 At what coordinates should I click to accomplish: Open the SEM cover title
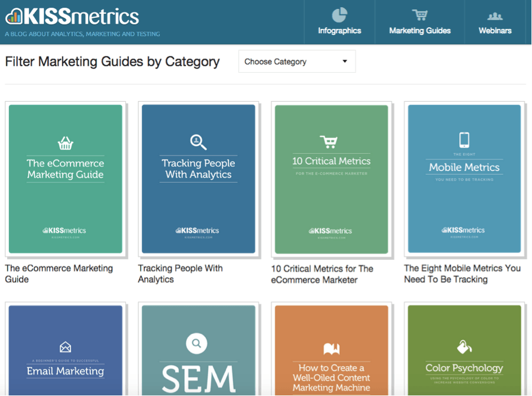click(198, 379)
